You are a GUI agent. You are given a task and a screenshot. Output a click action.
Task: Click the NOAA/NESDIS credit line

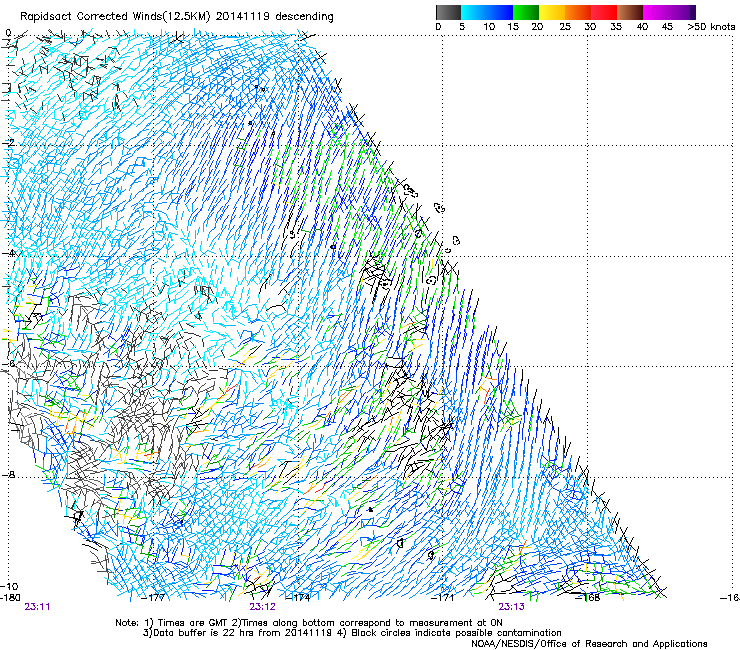[x=589, y=644]
